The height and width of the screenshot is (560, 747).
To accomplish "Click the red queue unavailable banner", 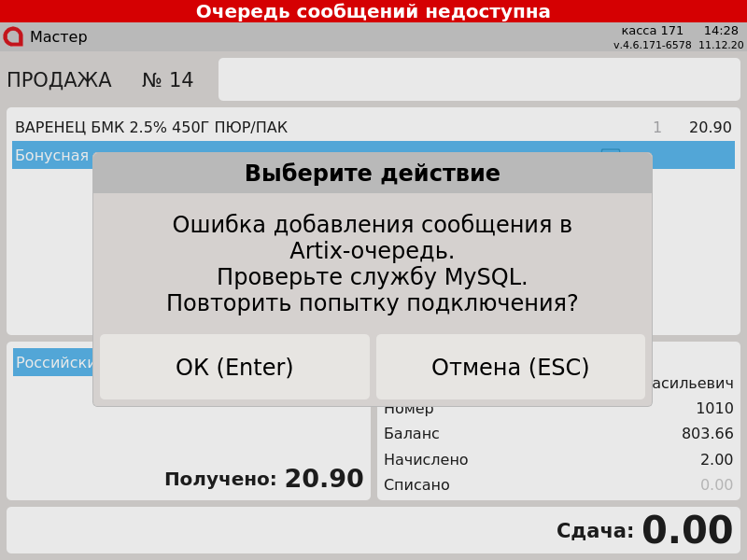I will pyautogui.click(x=373, y=11).
